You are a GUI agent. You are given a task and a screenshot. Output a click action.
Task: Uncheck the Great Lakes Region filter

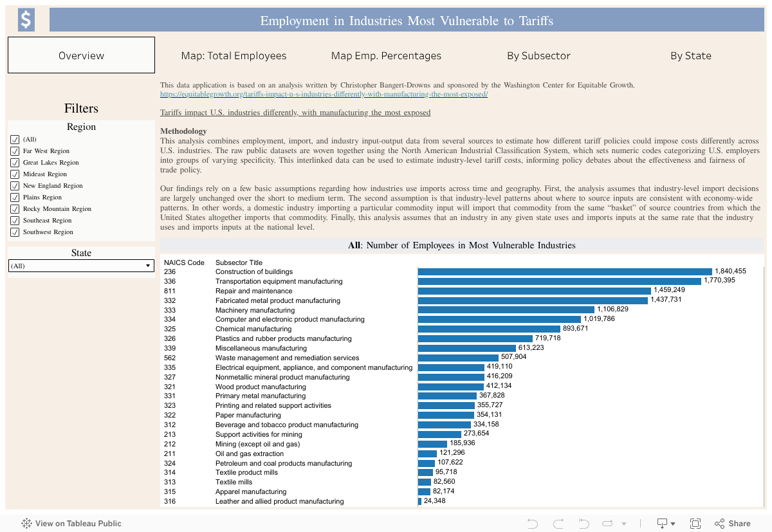tap(14, 163)
